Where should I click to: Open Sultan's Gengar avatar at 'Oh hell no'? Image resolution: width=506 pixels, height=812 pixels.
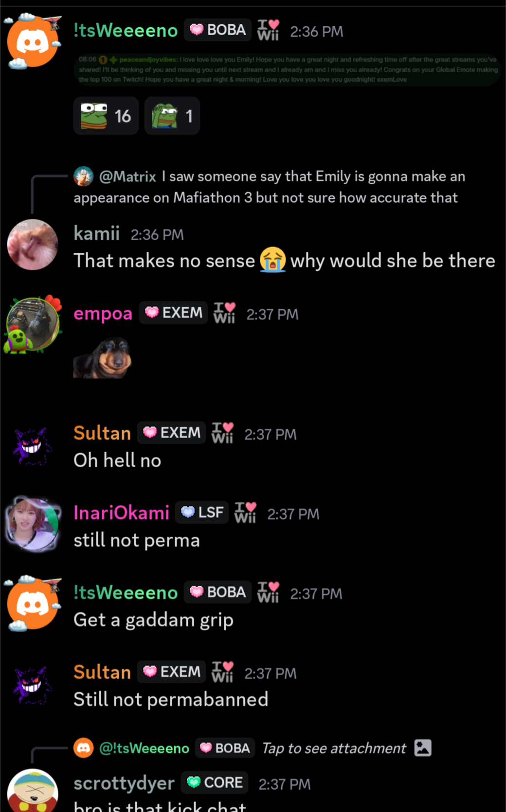[x=33, y=445]
